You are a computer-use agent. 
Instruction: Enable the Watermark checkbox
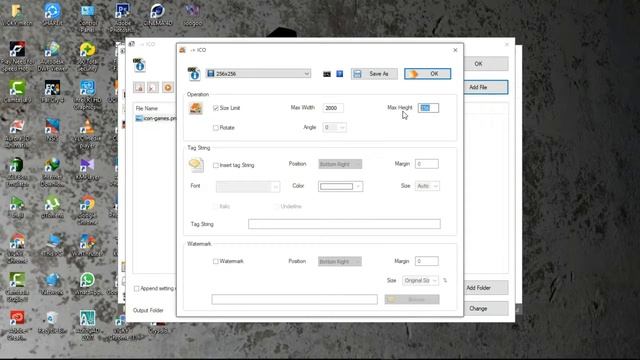point(216,261)
